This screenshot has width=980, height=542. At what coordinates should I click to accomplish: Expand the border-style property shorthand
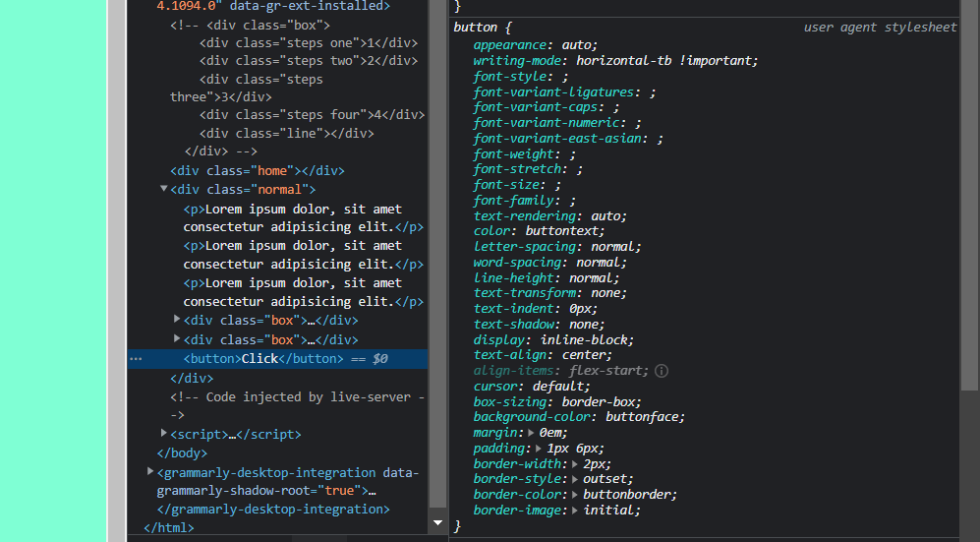click(574, 479)
